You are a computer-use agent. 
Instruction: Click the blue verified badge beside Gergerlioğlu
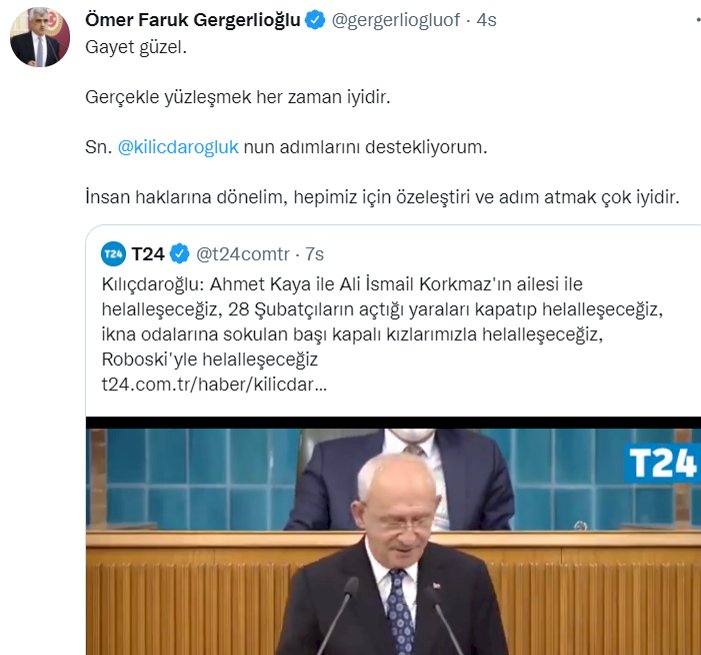pyautogui.click(x=315, y=21)
